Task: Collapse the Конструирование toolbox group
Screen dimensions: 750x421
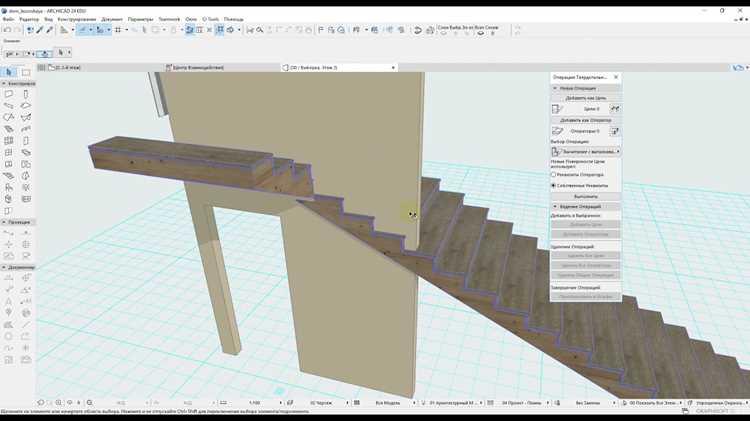Action: pyautogui.click(x=4, y=84)
